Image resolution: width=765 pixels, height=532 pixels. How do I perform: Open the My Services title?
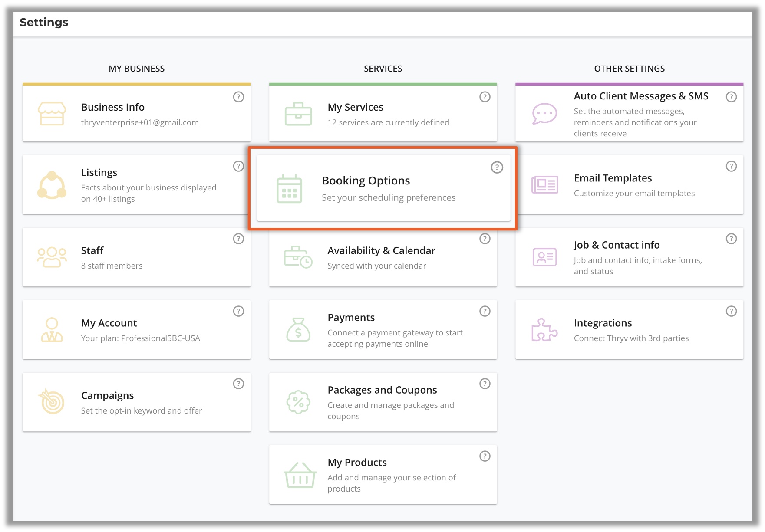pyautogui.click(x=355, y=107)
